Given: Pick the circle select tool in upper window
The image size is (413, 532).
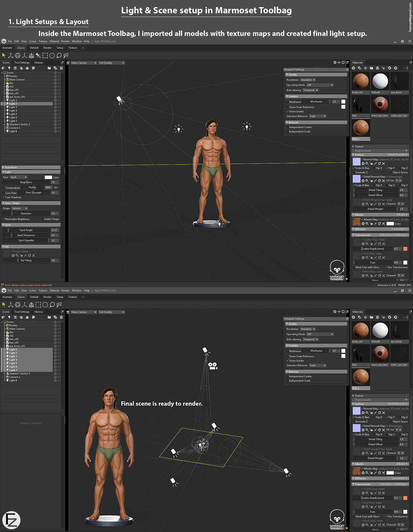Looking at the screenshot, I should tap(52, 55).
